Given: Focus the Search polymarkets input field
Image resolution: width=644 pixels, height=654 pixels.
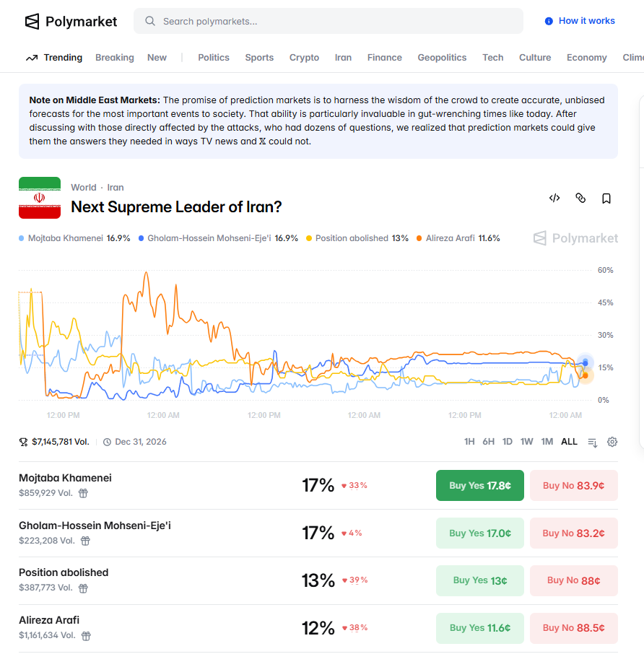Looking at the screenshot, I should point(328,22).
